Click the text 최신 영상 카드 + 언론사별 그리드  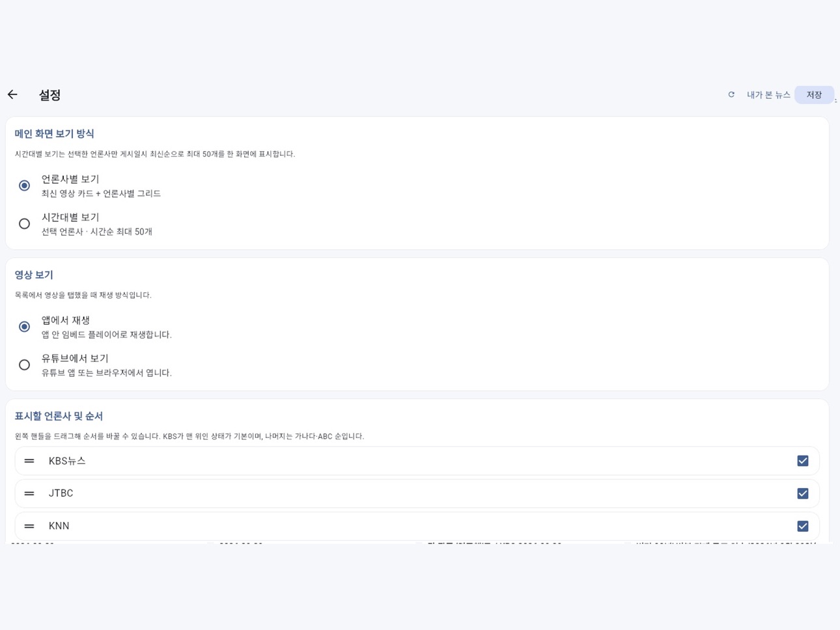click(x=101, y=193)
